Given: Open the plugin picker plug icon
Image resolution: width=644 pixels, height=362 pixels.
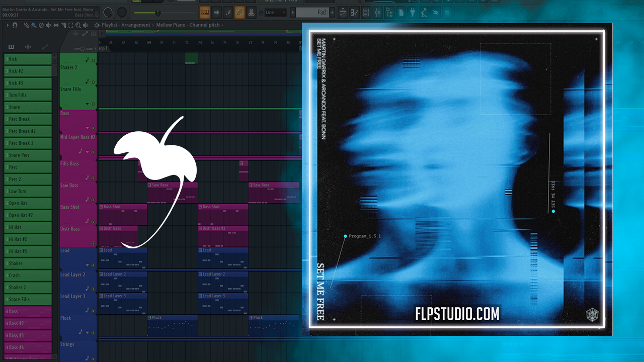Looking at the screenshot, I should tap(413, 13).
